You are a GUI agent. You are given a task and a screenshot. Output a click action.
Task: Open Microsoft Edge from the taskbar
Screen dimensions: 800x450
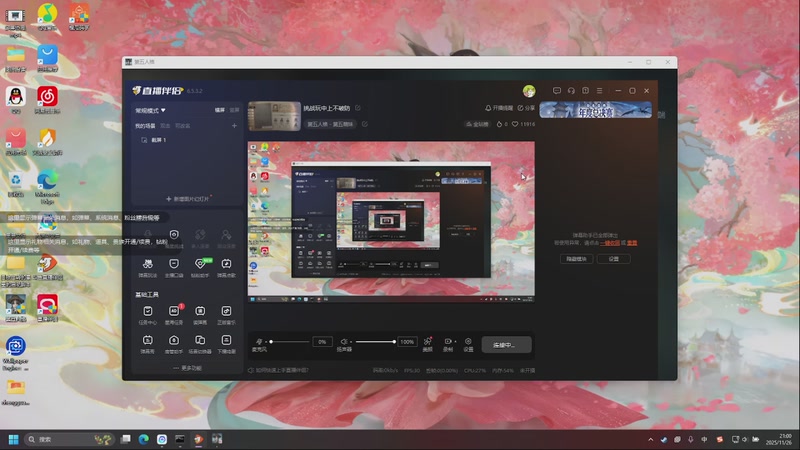144,439
